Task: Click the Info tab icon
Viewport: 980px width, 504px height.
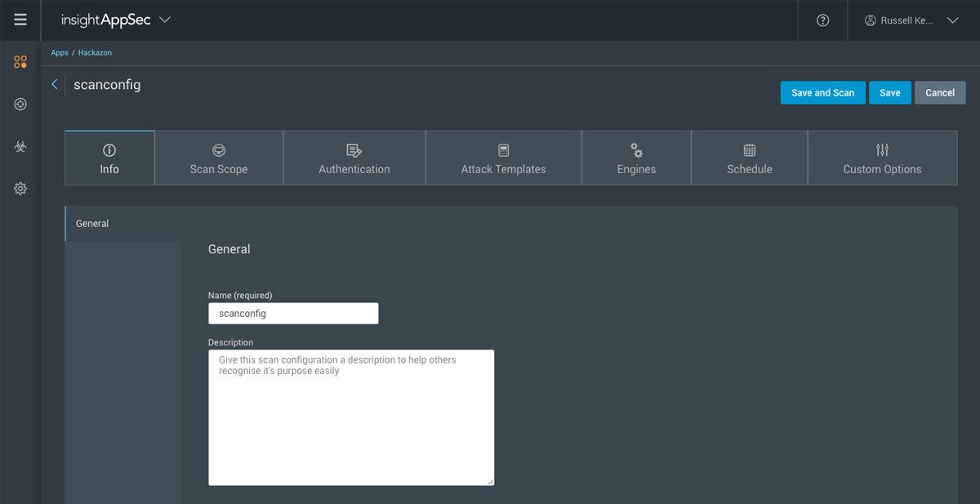Action: point(109,150)
